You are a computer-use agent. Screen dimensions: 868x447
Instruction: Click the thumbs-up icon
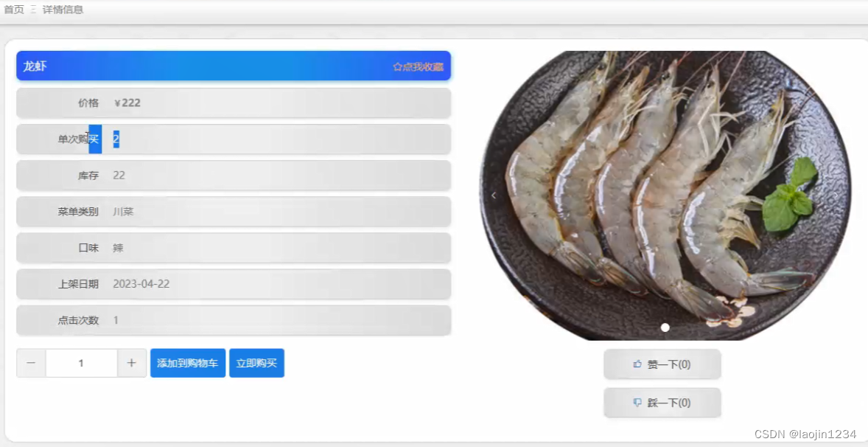(x=637, y=364)
